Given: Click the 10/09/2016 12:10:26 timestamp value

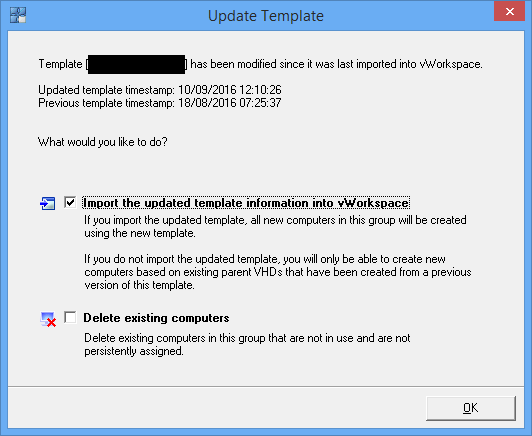Looking at the screenshot, I should pyautogui.click(x=230, y=90).
